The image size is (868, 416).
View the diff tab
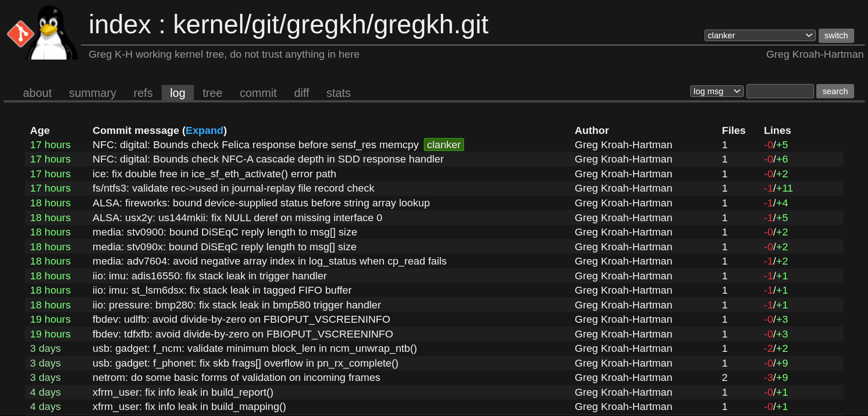coord(301,93)
